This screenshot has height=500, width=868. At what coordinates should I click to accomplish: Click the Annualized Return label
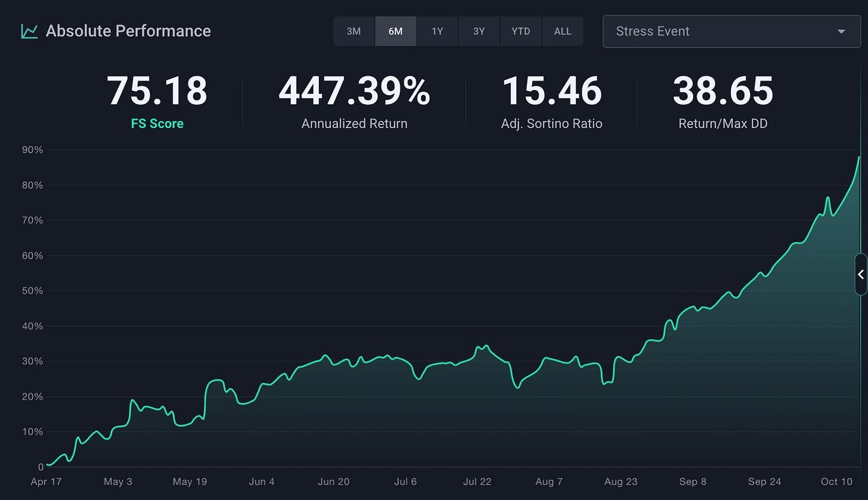(354, 124)
